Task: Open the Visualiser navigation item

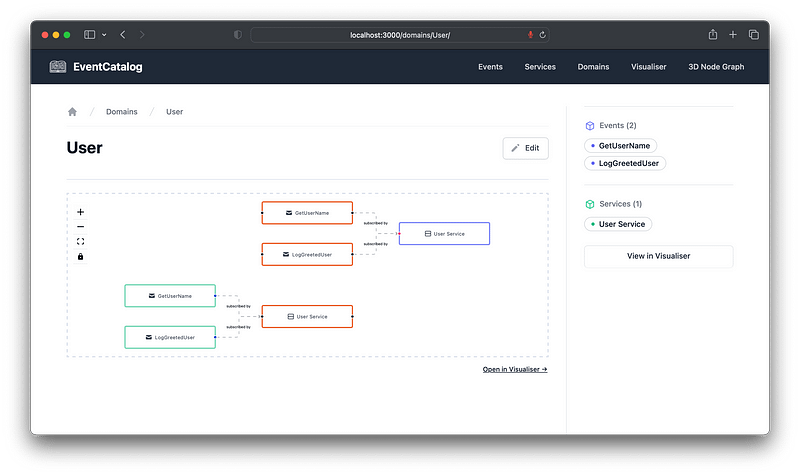Action: tap(648, 67)
